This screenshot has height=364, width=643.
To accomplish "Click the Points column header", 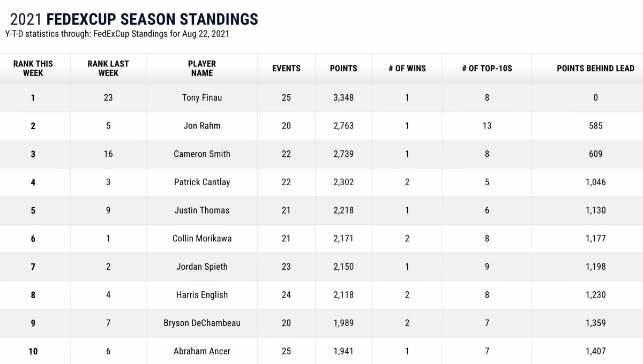I will pos(343,69).
